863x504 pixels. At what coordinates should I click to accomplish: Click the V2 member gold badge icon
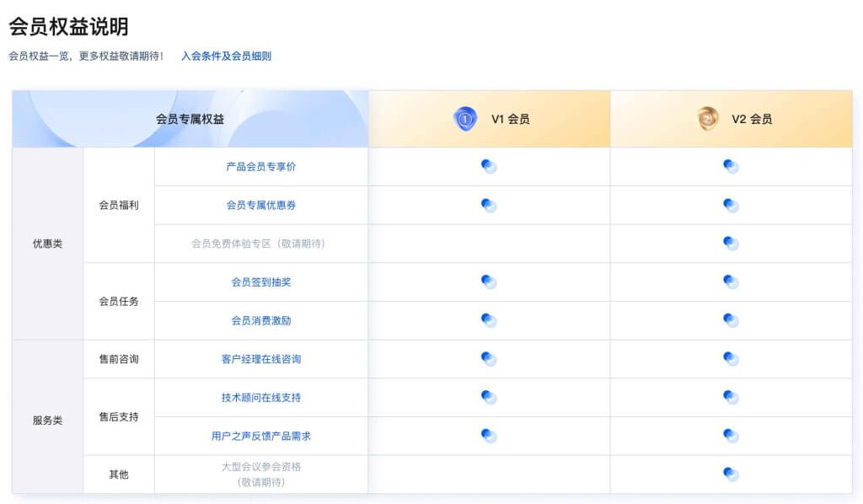click(x=707, y=119)
